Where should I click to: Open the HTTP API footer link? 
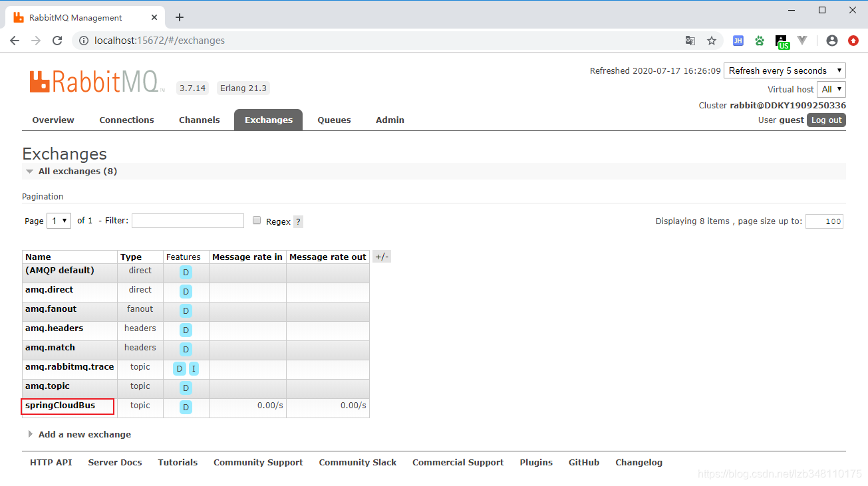pyautogui.click(x=51, y=462)
